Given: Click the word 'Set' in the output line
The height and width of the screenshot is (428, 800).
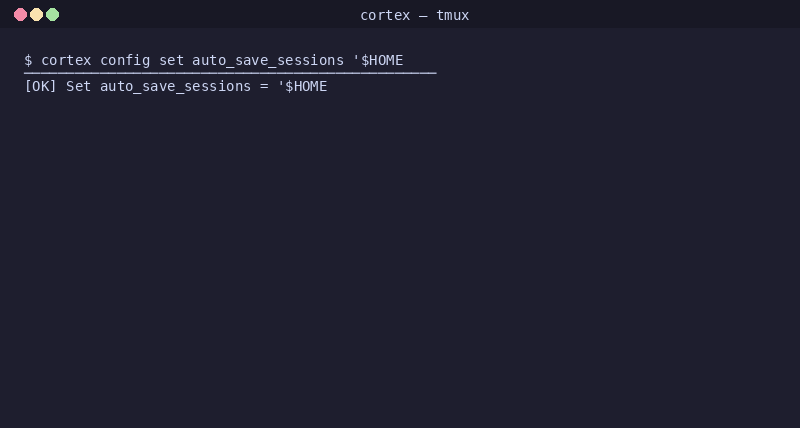Looking at the screenshot, I should click(79, 86).
